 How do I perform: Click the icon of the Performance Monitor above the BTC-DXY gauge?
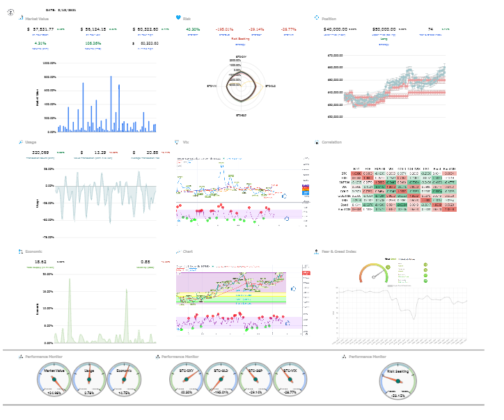(157, 357)
